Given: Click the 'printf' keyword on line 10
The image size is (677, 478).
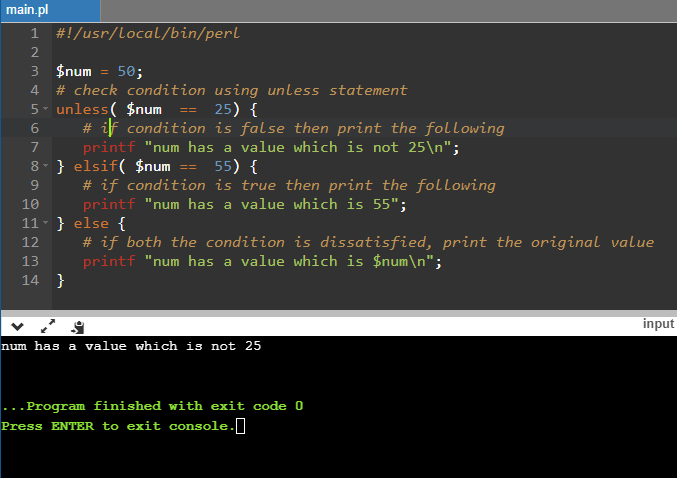Looking at the screenshot, I should (x=109, y=204).
